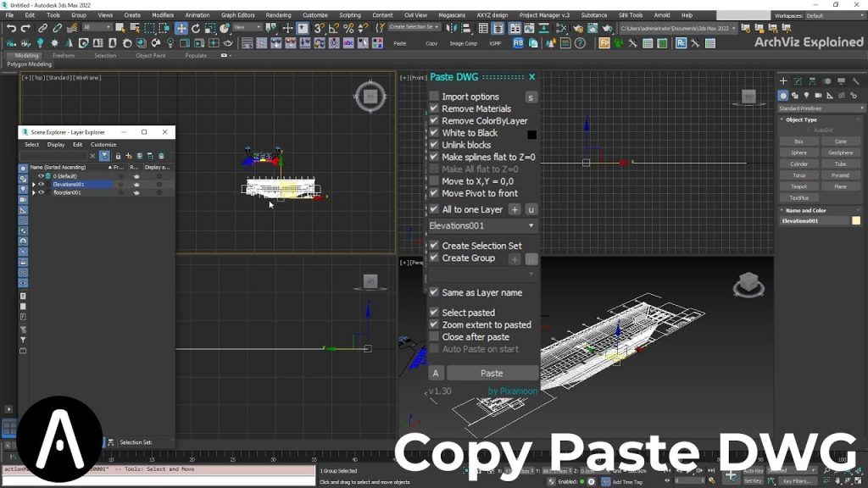Uncheck Remove ColorByLayer

point(434,120)
